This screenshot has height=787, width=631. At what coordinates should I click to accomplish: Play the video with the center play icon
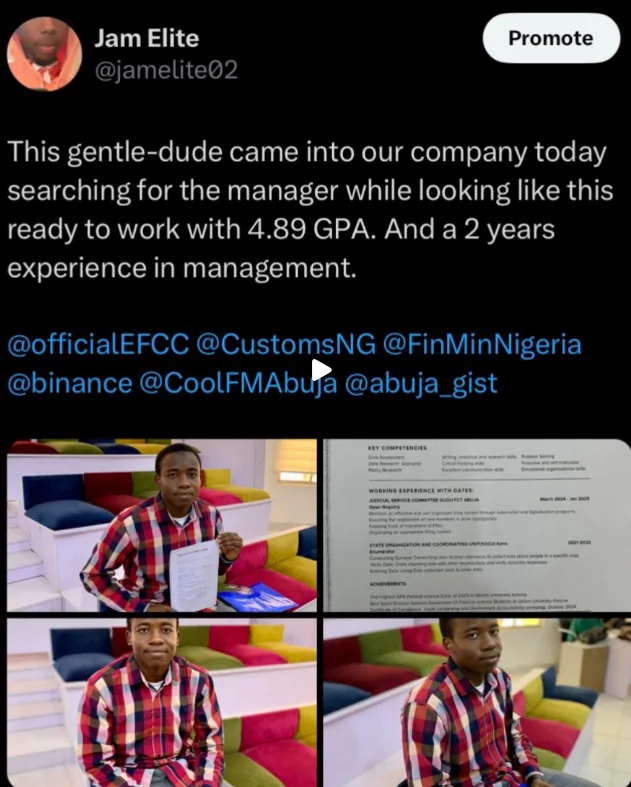pyautogui.click(x=319, y=370)
